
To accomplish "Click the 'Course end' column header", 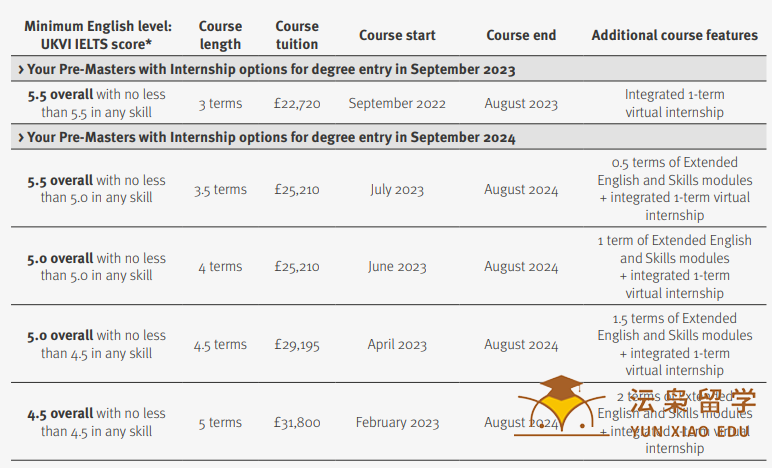I will (521, 35).
